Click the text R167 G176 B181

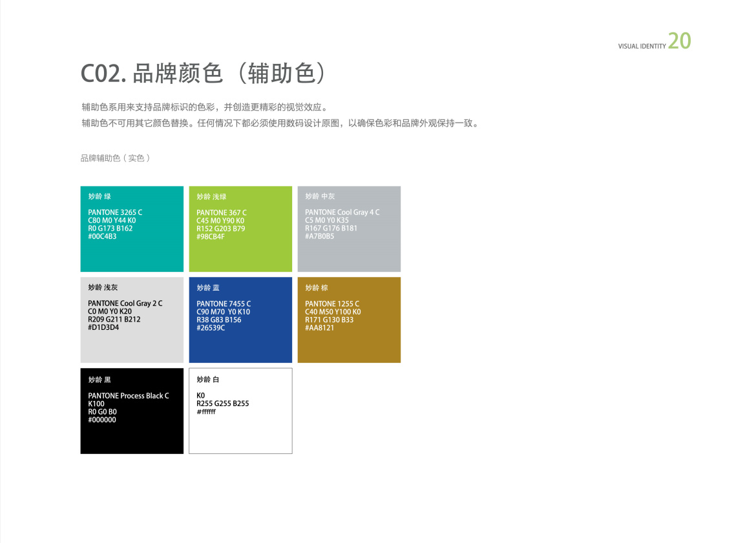tap(331, 229)
